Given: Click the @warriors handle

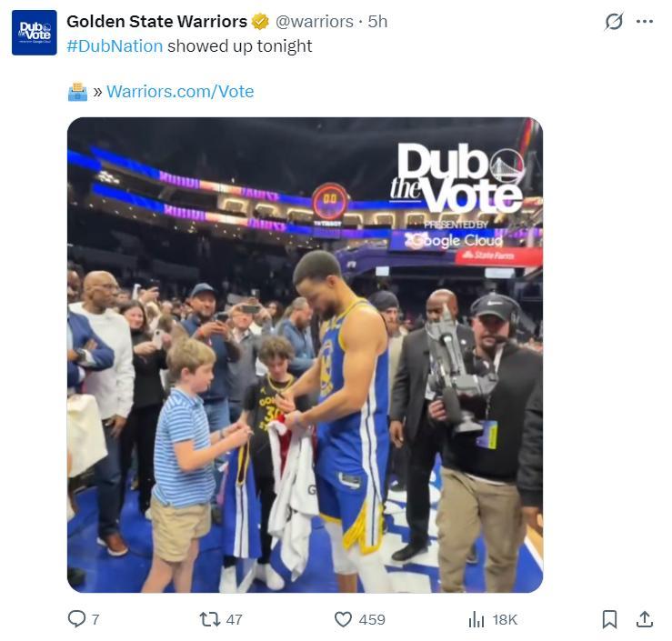Looking at the screenshot, I should point(314,21).
